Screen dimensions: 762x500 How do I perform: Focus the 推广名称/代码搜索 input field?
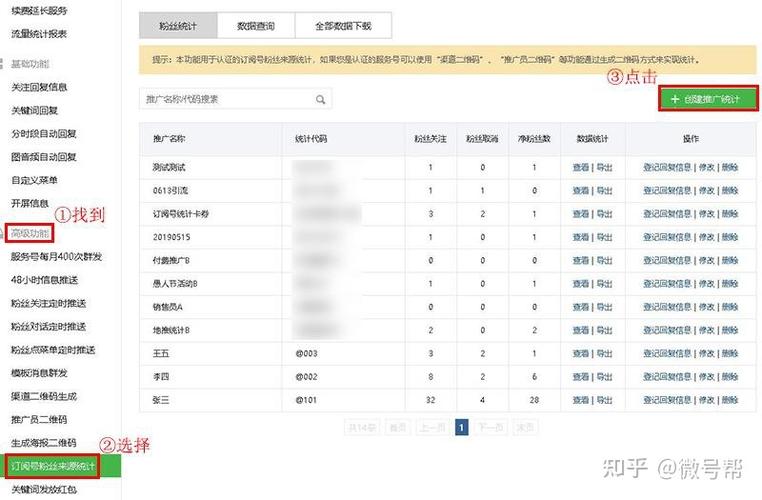click(x=235, y=99)
